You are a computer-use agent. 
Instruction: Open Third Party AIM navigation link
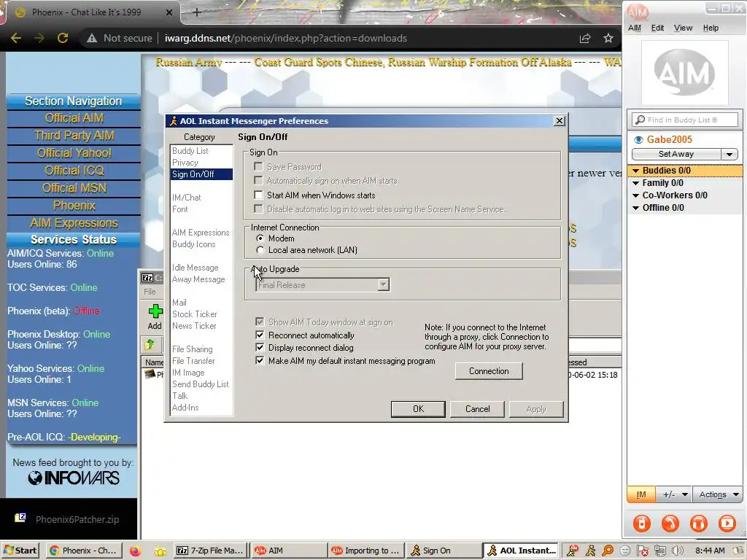(74, 136)
